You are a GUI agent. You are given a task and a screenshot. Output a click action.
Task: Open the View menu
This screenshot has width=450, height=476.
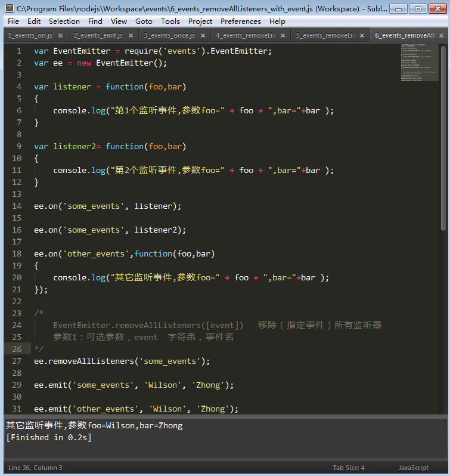coord(119,21)
